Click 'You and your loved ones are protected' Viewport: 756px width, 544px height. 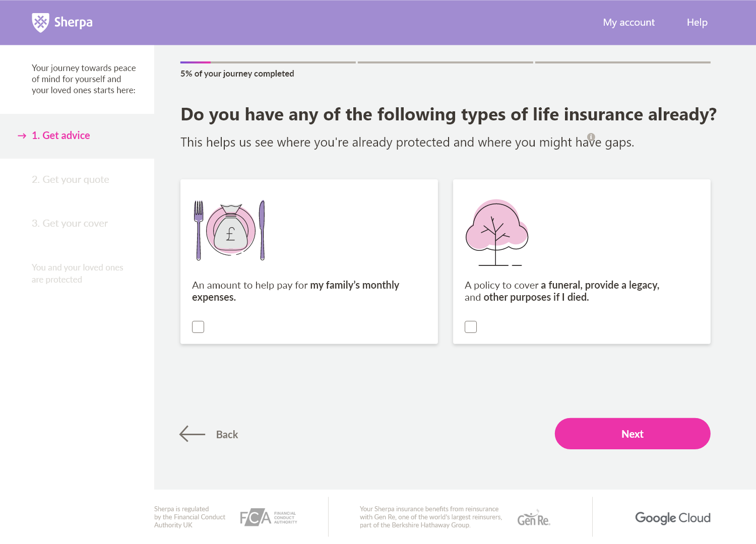pos(78,274)
